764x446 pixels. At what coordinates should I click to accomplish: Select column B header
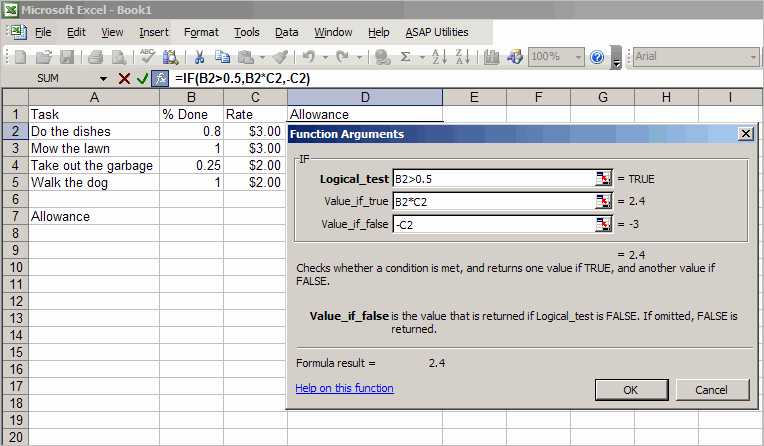[191, 97]
